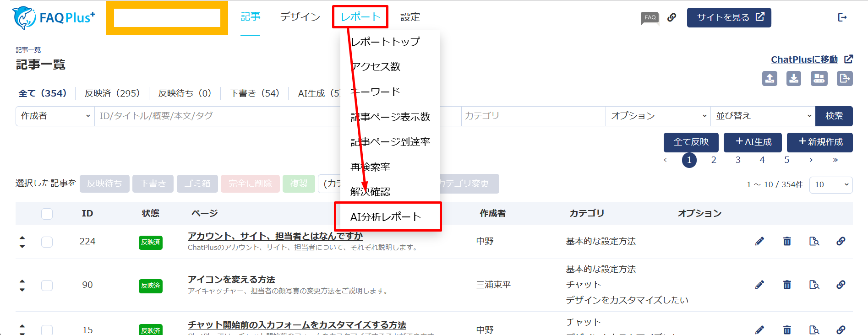Select レポートトップ from the menu

[x=385, y=42]
